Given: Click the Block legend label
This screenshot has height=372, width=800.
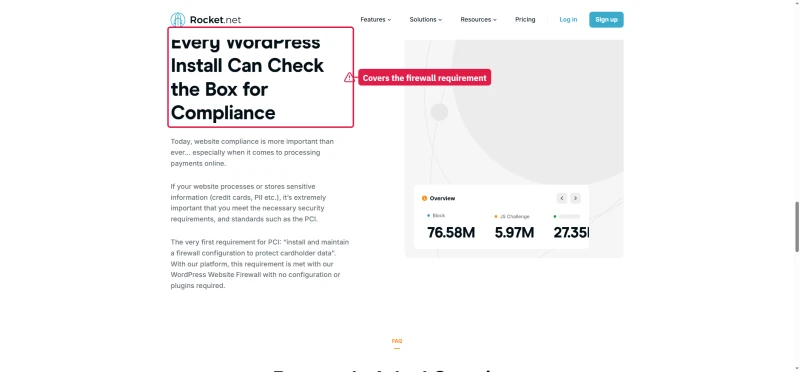Looking at the screenshot, I should [x=439, y=216].
